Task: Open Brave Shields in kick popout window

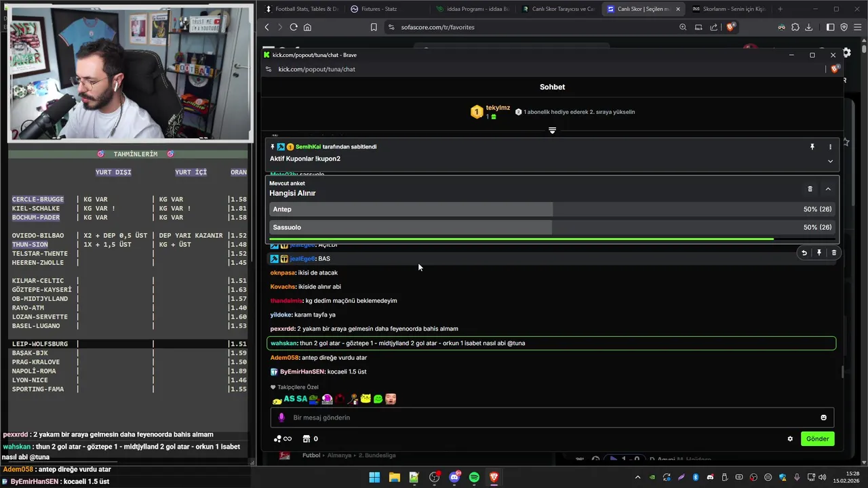Action: (835, 69)
